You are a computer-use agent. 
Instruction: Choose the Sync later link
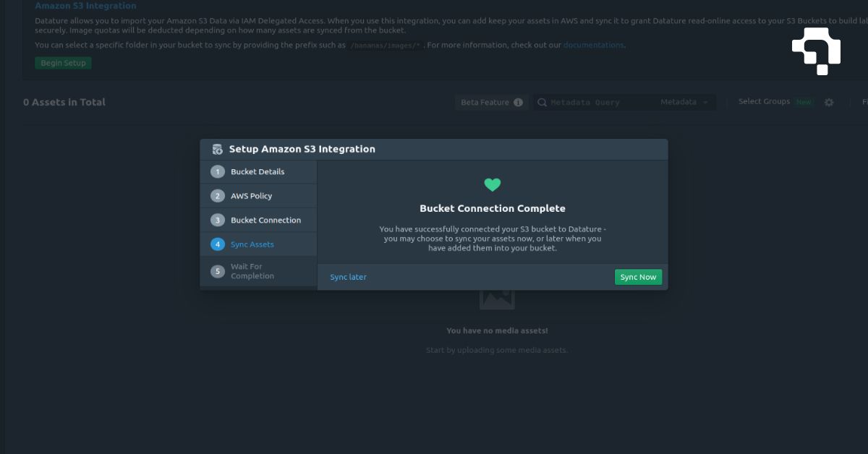click(x=348, y=277)
